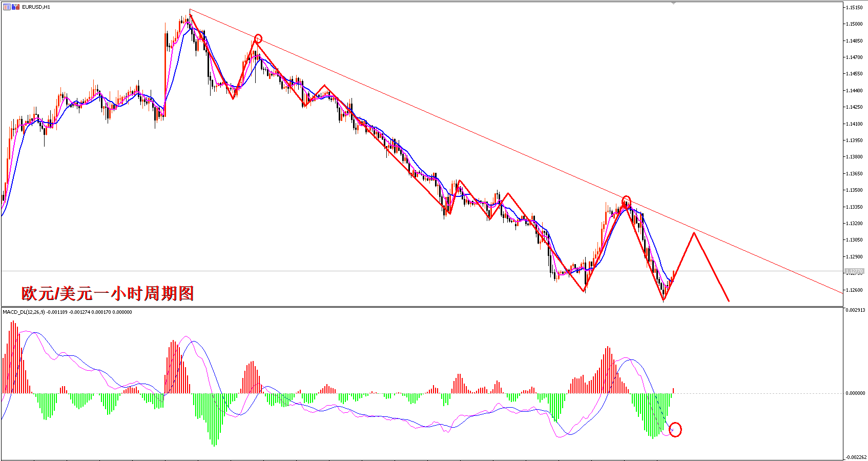Click the 1.12600 price axis label
This screenshot has width=868, height=461.
(854, 290)
